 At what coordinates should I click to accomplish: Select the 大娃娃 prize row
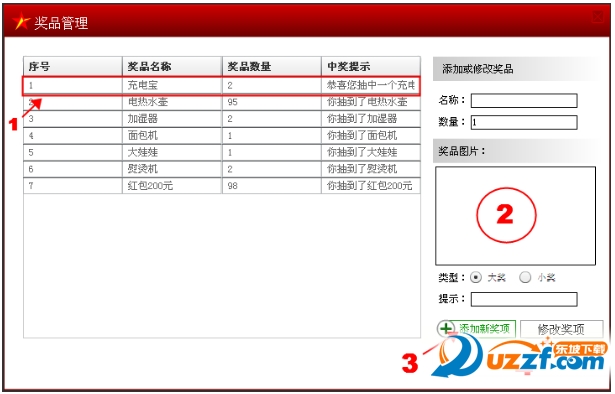tap(222, 152)
